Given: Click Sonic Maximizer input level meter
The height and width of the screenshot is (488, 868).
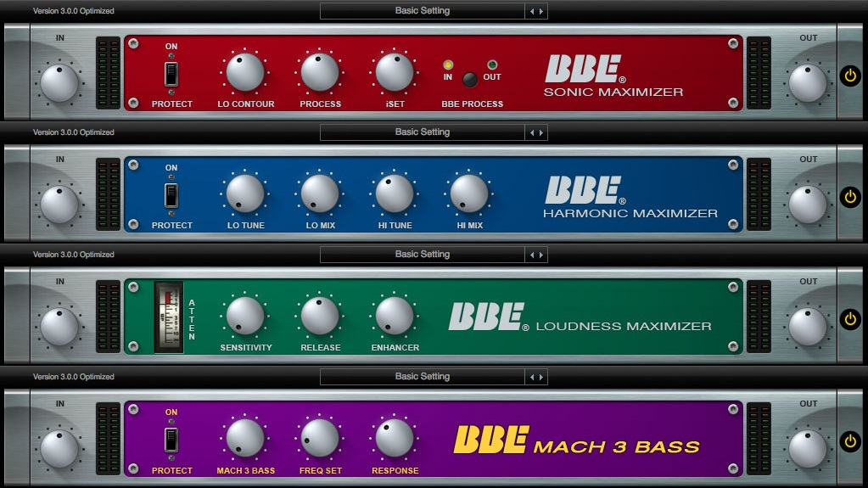Looking at the screenshot, I should coord(108,72).
